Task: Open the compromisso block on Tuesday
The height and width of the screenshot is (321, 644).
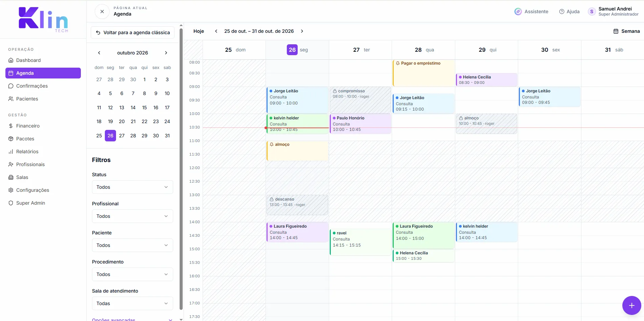Action: click(x=360, y=100)
